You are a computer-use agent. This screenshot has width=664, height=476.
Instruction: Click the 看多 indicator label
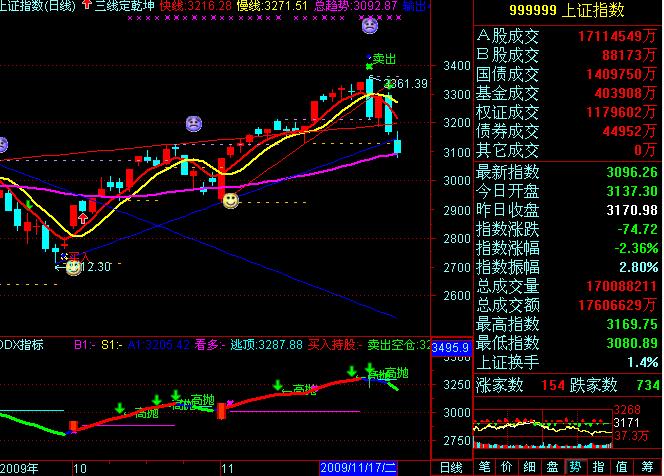pyautogui.click(x=208, y=345)
